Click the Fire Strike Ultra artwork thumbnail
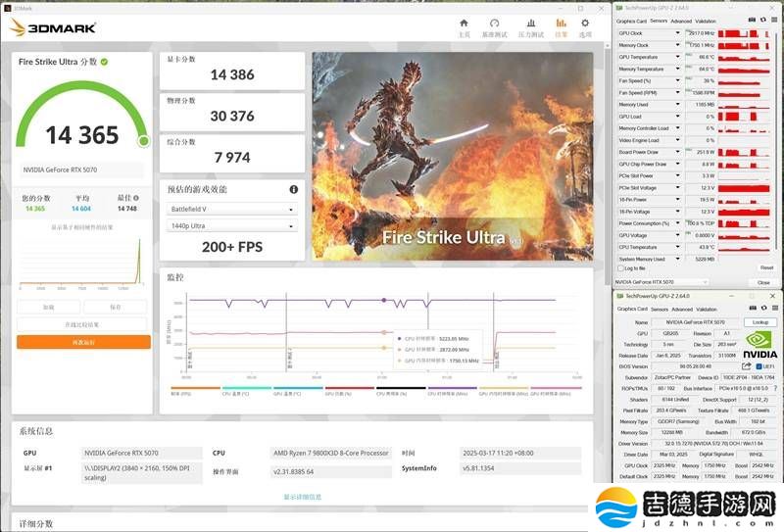Viewport: 784px width, 532px height. [x=453, y=156]
